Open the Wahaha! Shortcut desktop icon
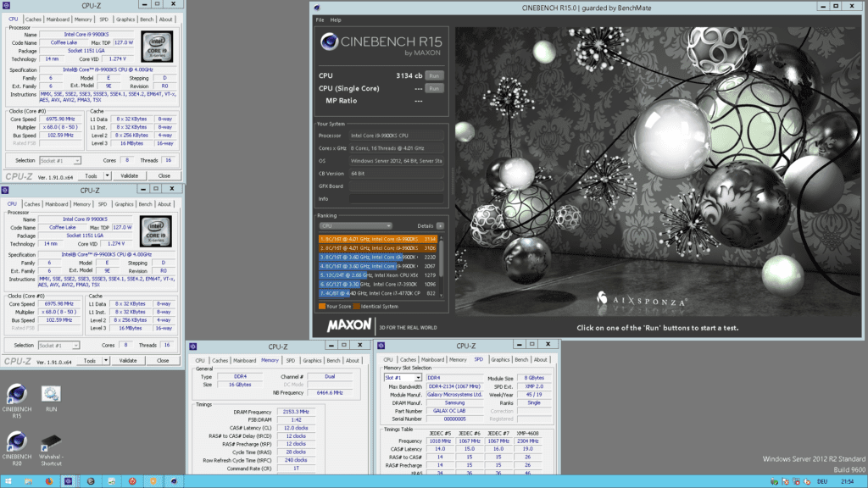The width and height of the screenshot is (868, 488). 51,448
